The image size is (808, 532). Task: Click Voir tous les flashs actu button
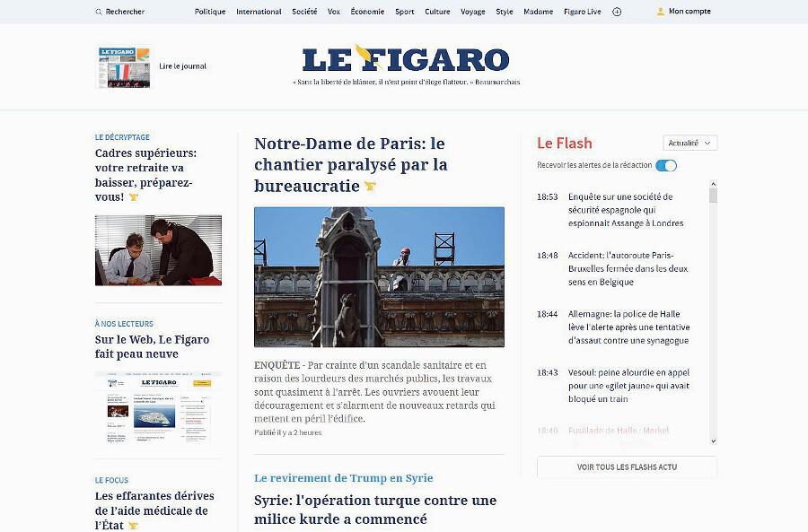point(628,467)
